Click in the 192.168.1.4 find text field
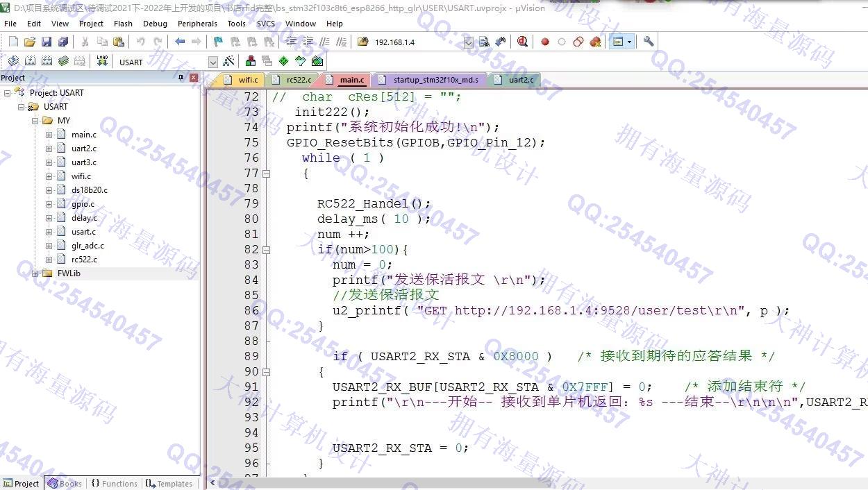Screen dimensions: 868x490 [x=417, y=42]
